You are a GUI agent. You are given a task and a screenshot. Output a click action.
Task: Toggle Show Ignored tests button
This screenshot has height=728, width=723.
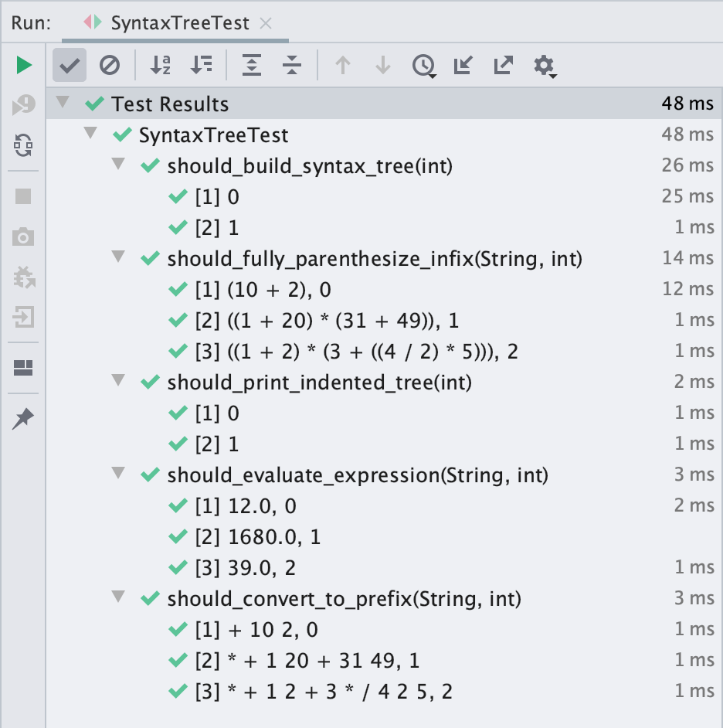110,66
